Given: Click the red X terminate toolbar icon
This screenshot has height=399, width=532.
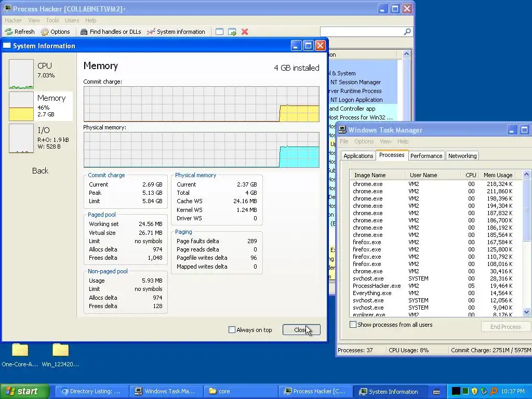Looking at the screenshot, I should pos(245,32).
